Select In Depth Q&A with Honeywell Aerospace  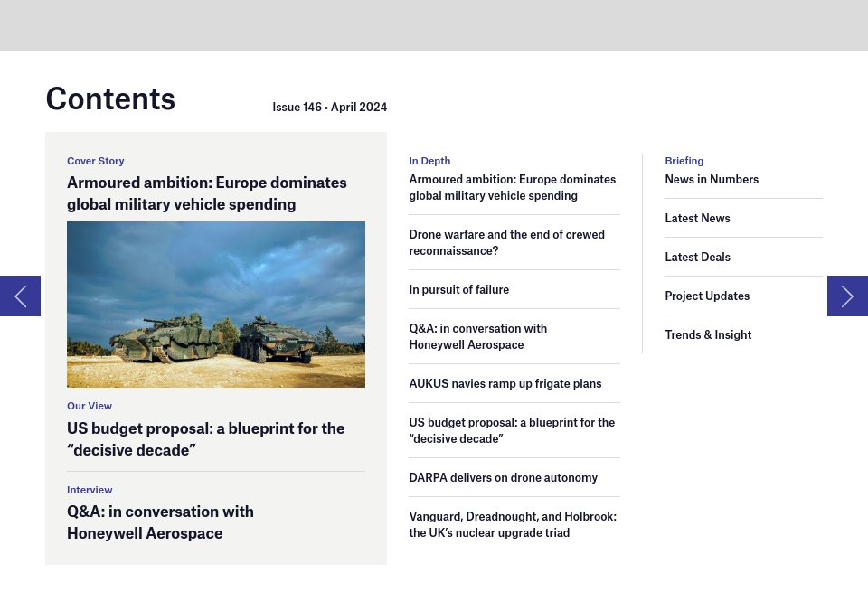[x=477, y=336]
